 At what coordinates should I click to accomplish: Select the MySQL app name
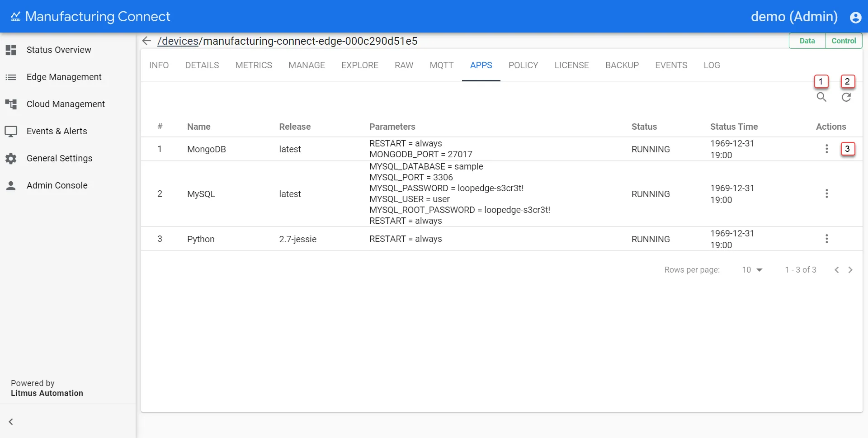(201, 194)
